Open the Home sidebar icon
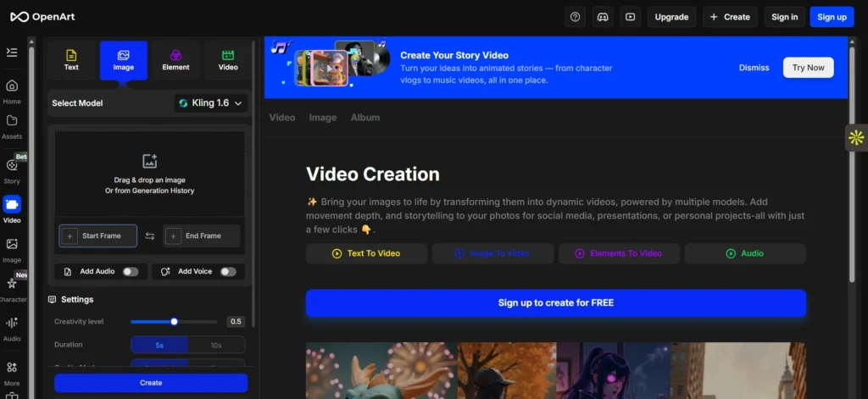Screen dimensions: 868x399 tap(12, 86)
